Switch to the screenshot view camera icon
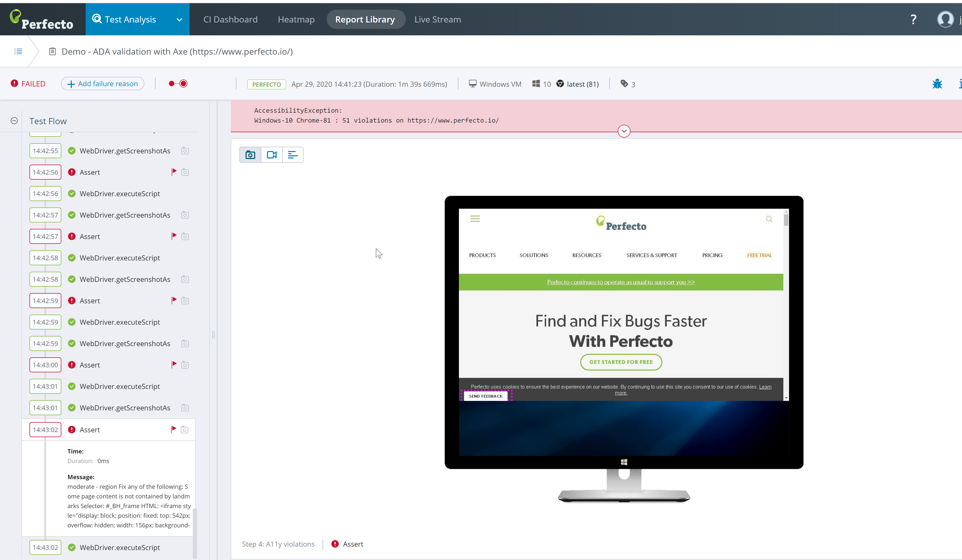 click(250, 155)
